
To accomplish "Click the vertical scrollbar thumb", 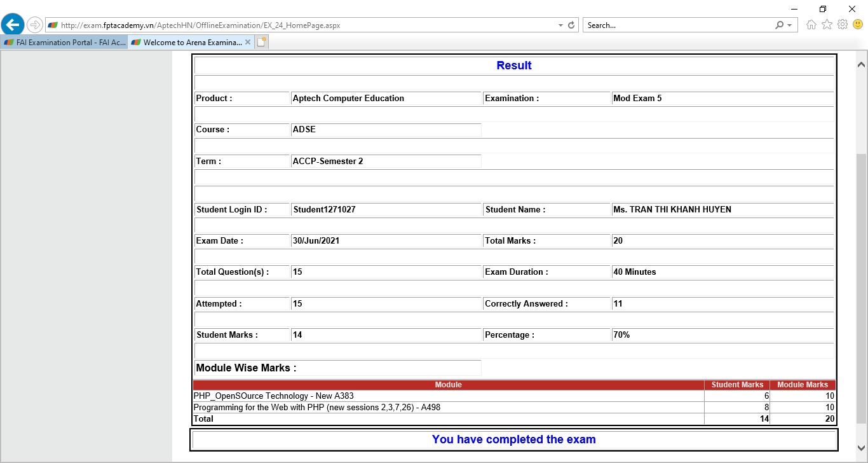I will 862,288.
